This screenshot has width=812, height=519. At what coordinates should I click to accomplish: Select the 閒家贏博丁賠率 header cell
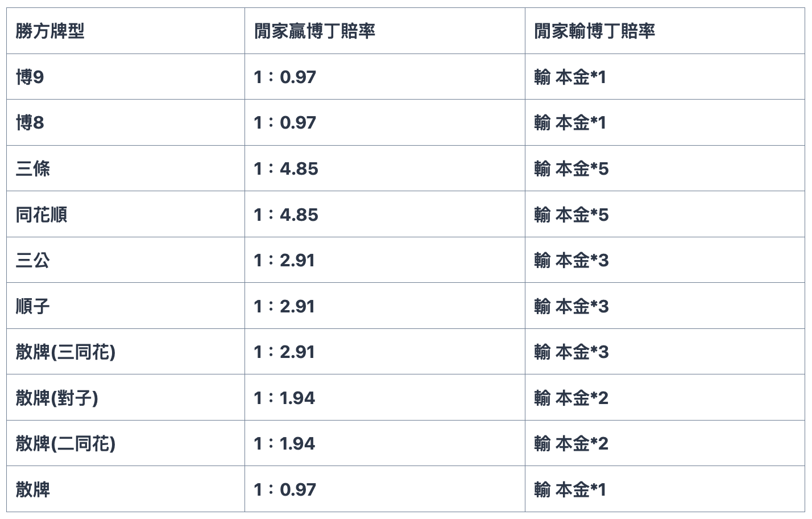pos(314,31)
